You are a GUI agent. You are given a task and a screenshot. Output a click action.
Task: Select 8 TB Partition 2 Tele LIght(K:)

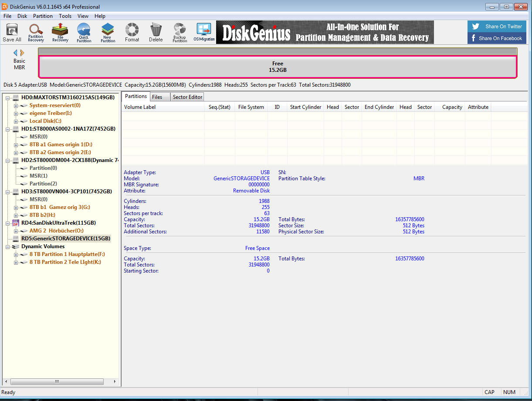tap(65, 262)
